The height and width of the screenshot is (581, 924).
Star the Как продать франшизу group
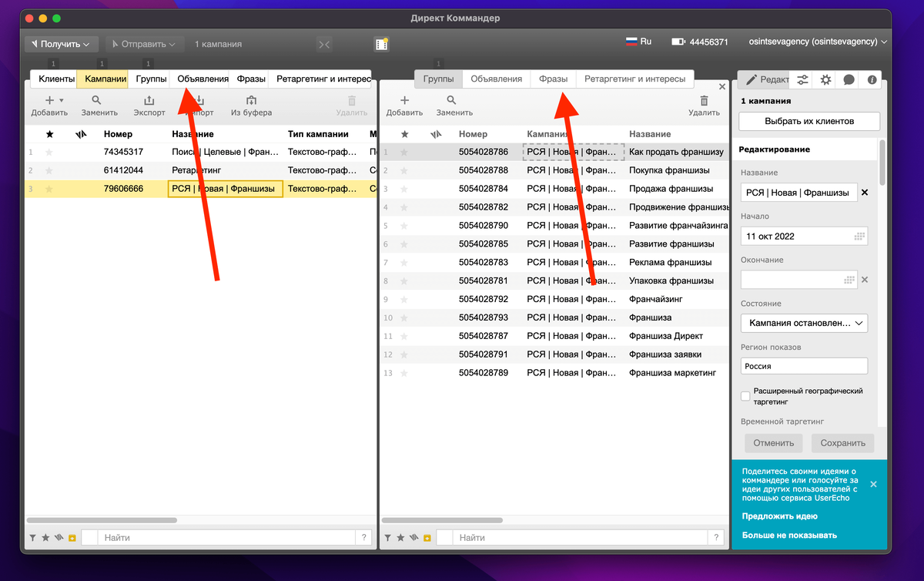404,152
